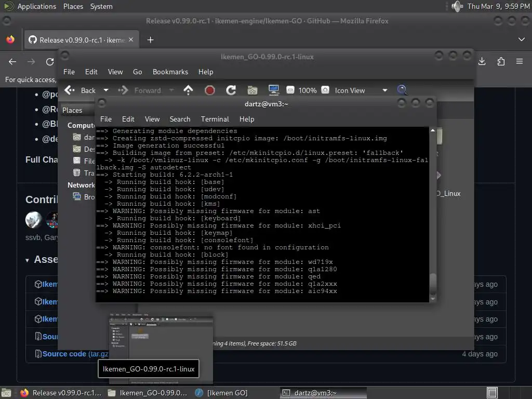
Task: Switch to [Ikemen GO] taskbar button
Action: [x=221, y=393]
